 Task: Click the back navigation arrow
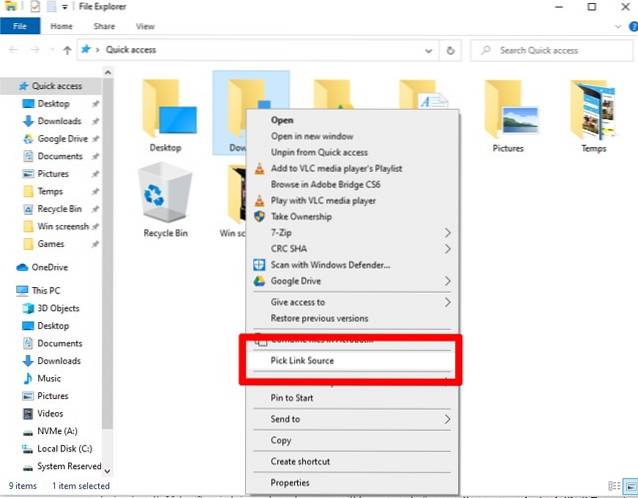click(x=13, y=50)
